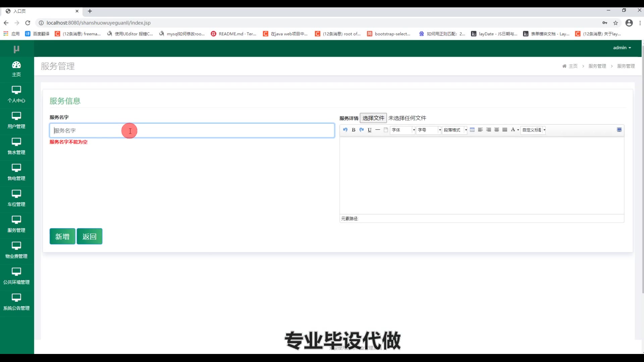644x362 pixels.
Task: Insert horizontal rule in editor
Action: click(378, 130)
